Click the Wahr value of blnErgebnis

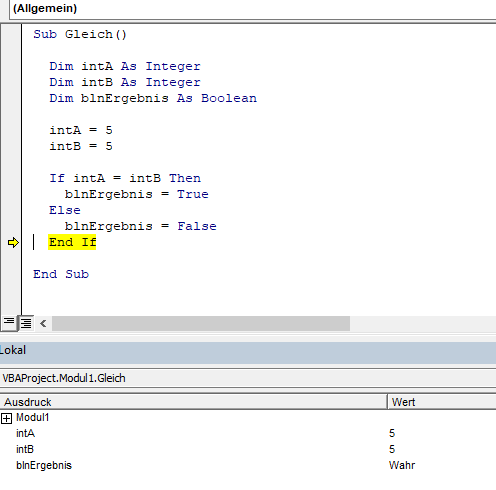click(402, 465)
